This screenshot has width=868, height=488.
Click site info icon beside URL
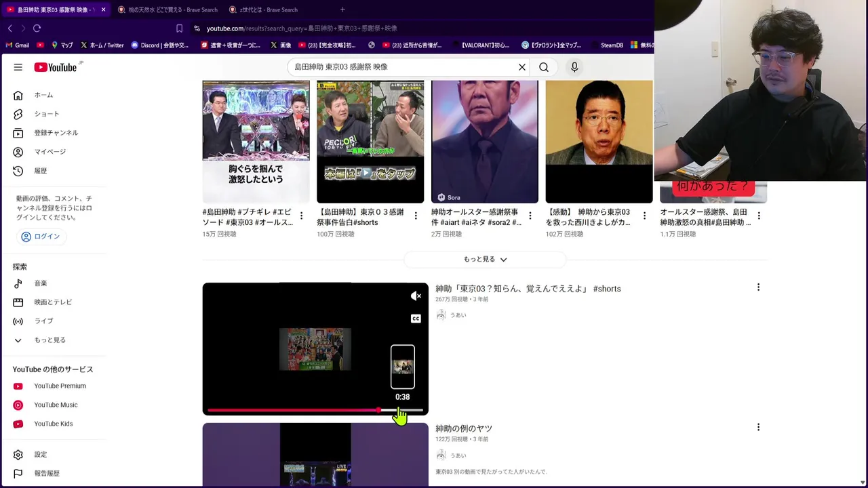(x=197, y=28)
